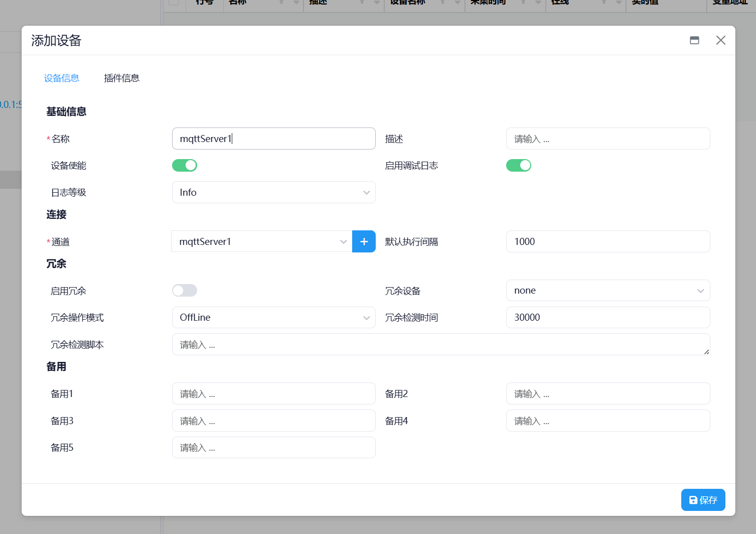Image resolution: width=756 pixels, height=534 pixels.
Task: Turn off the 启用调试日志 switch
Action: pos(518,165)
